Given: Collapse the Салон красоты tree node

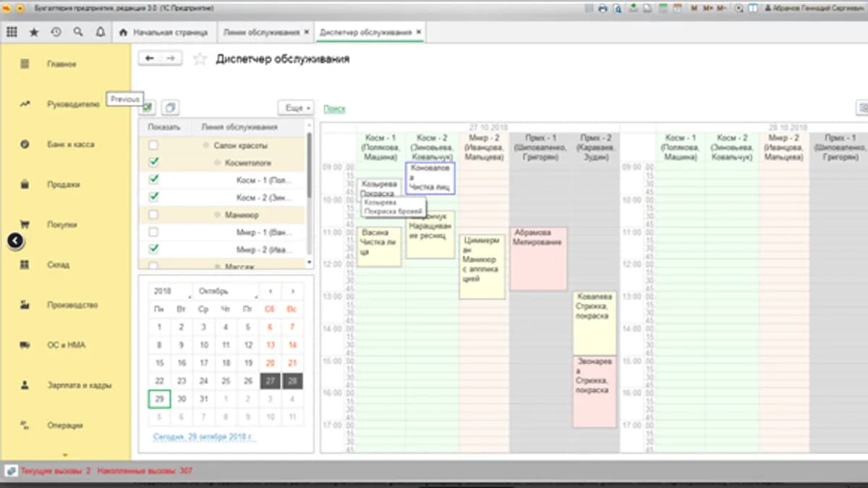Looking at the screenshot, I should coord(205,145).
